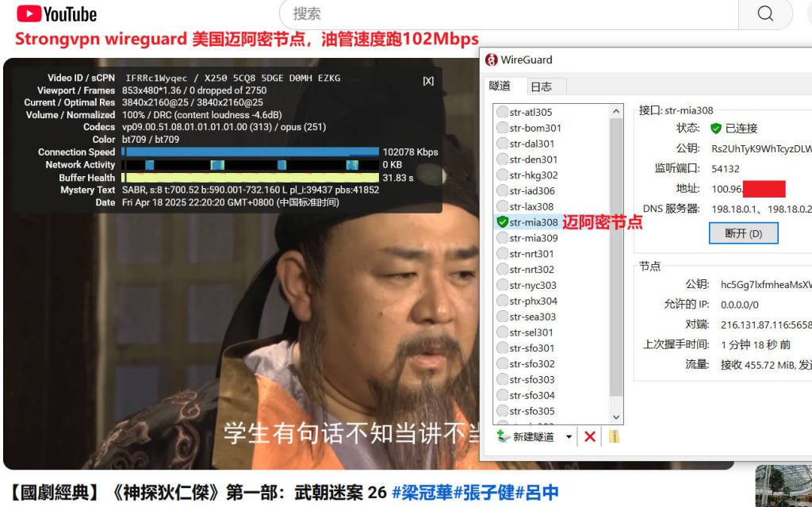Image resolution: width=812 pixels, height=507 pixels.
Task: Select the str-sfo304 tunnel name
Action: tap(532, 395)
